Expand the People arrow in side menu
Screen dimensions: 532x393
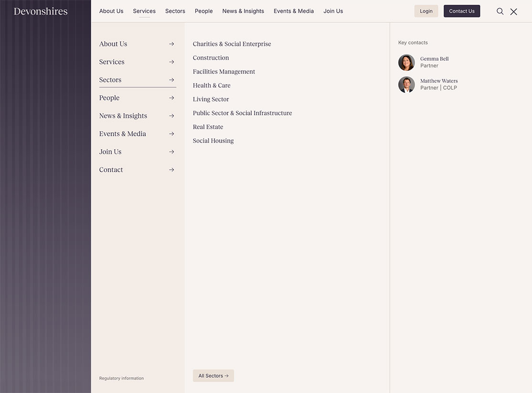coord(171,98)
